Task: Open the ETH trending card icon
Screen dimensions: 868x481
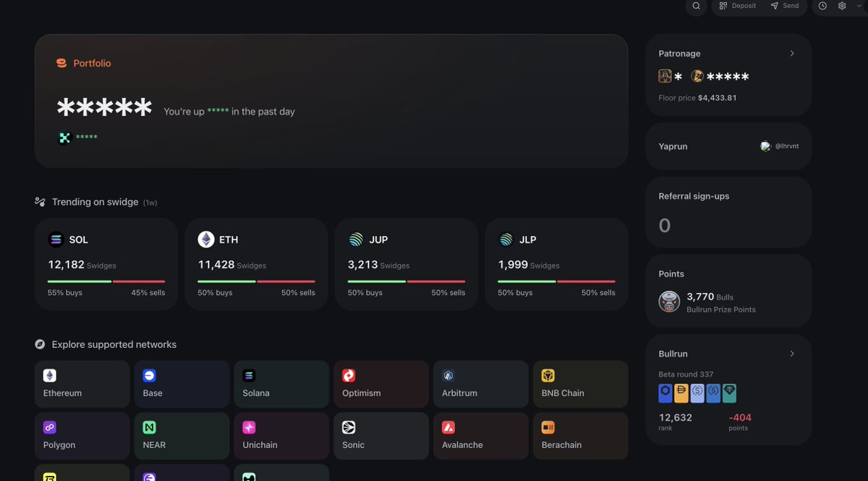Action: pyautogui.click(x=206, y=239)
